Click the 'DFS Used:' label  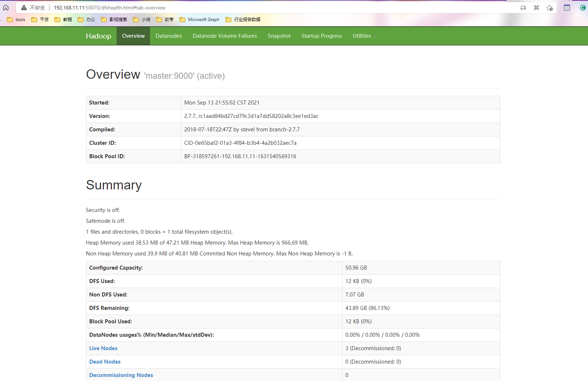coord(102,281)
